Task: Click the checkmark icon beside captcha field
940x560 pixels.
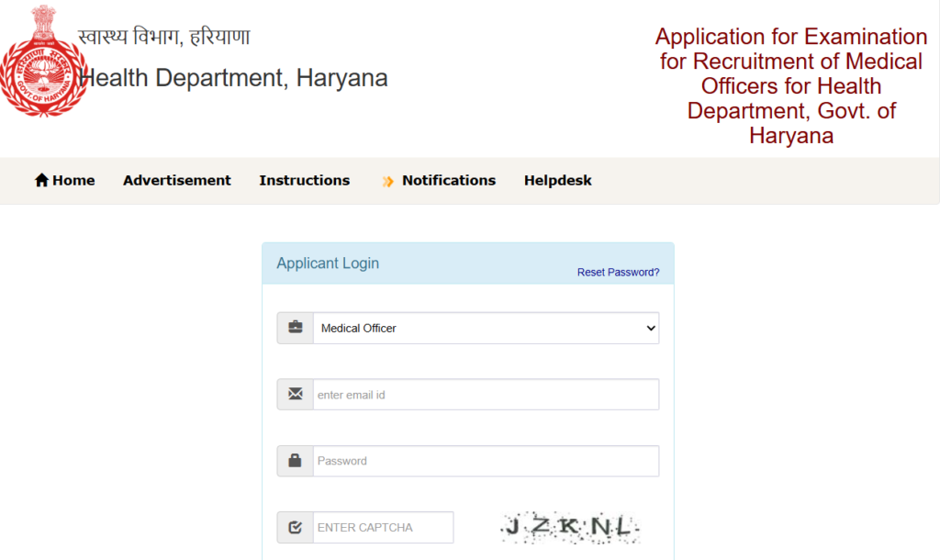Action: click(295, 527)
